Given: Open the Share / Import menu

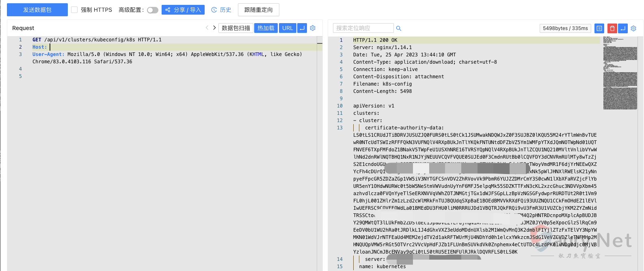Looking at the screenshot, I should [183, 10].
